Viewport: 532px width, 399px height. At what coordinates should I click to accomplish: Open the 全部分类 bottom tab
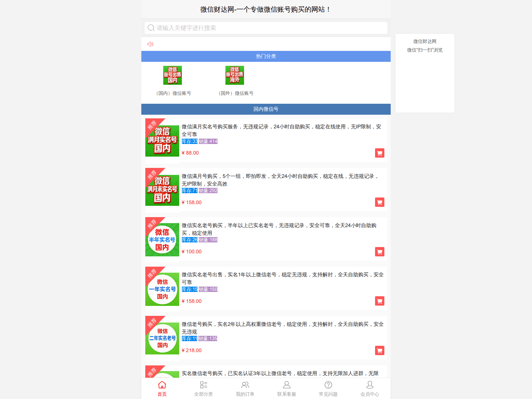click(203, 389)
